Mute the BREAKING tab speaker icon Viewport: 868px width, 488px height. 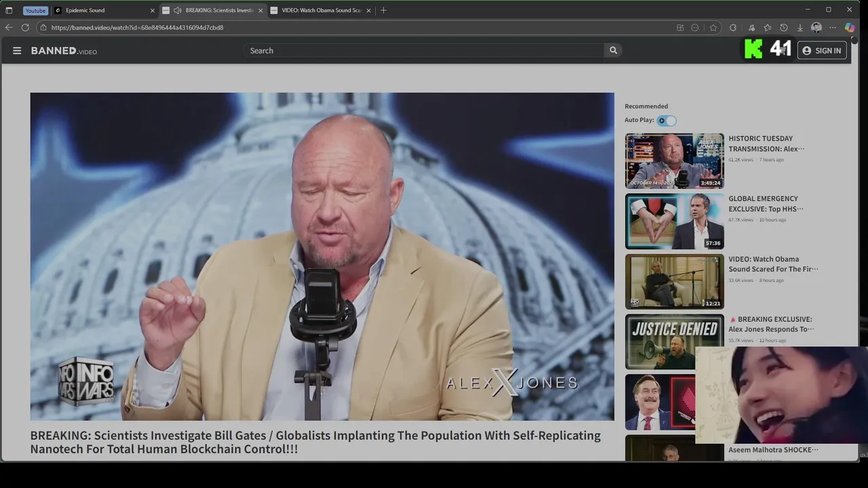point(178,10)
